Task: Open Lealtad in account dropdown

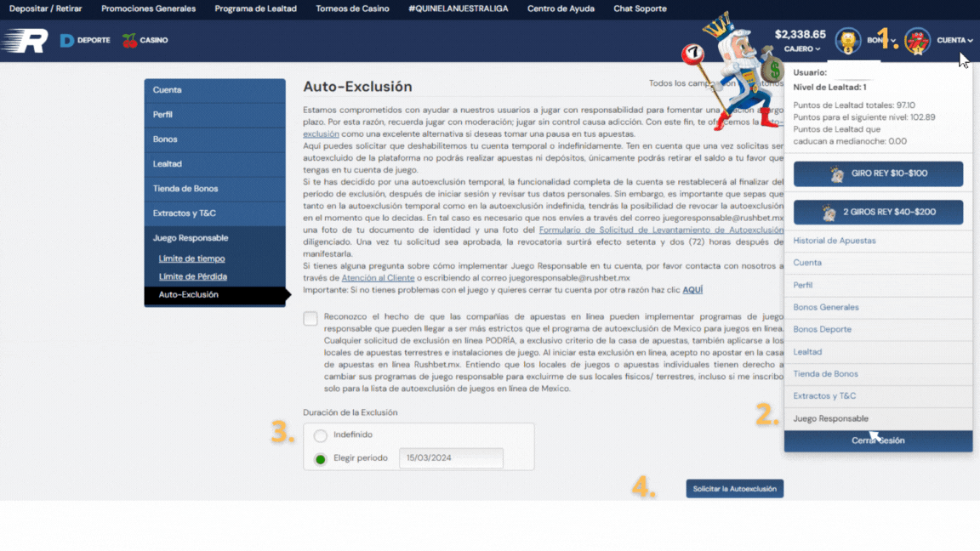Action: click(878, 352)
